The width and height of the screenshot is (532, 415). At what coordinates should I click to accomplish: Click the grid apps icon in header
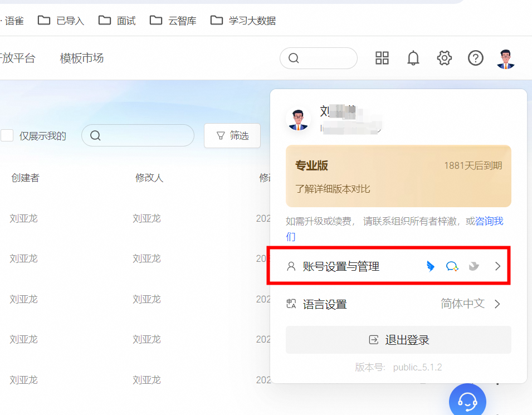click(x=382, y=58)
